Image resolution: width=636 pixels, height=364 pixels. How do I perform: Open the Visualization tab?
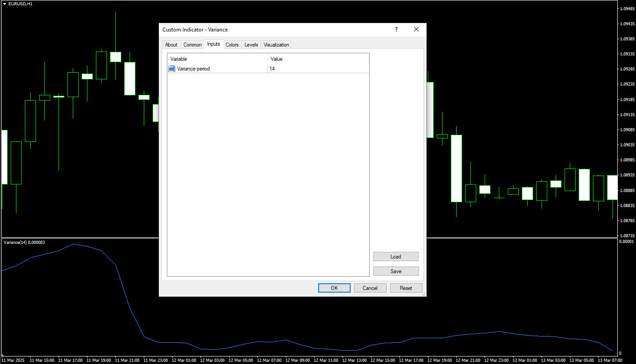tap(276, 45)
